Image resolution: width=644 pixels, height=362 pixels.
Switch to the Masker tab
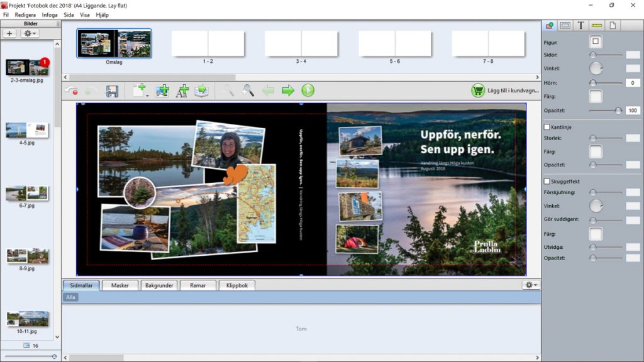point(120,285)
